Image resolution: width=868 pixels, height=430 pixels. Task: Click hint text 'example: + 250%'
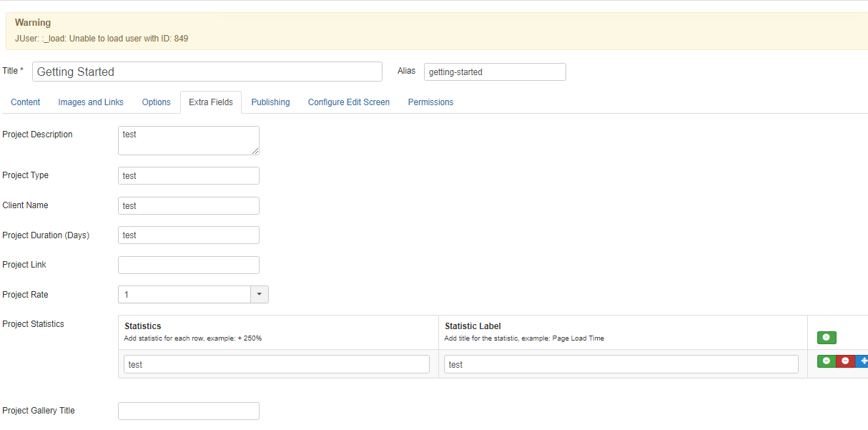(x=235, y=338)
